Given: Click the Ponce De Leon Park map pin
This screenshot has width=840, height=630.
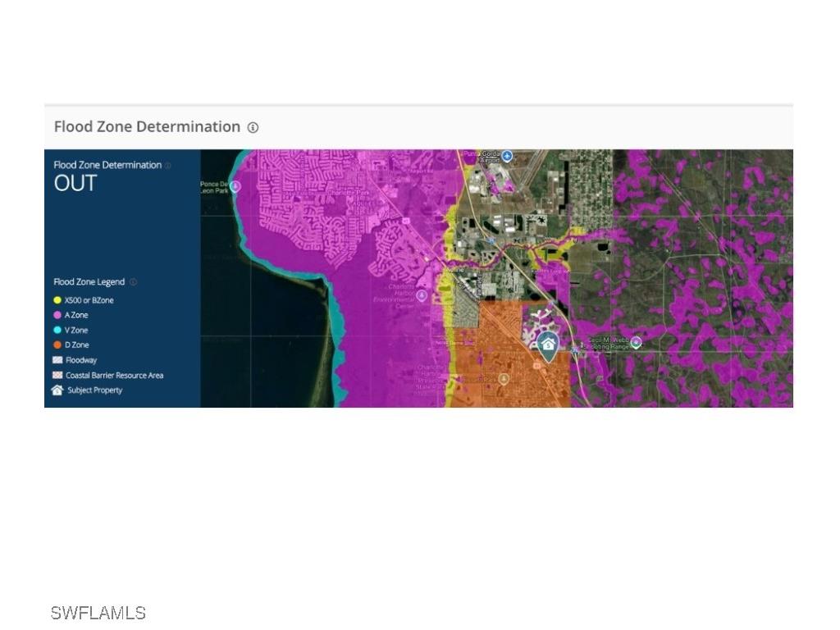Looking at the screenshot, I should [235, 186].
